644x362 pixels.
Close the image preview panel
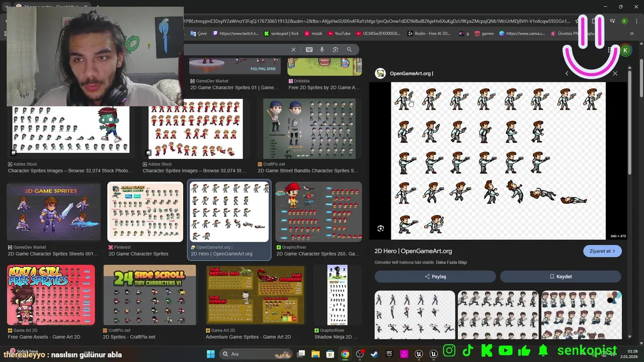tap(615, 73)
